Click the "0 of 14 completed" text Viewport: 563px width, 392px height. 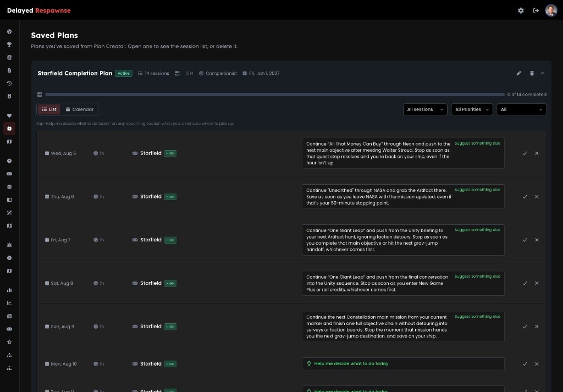(527, 95)
